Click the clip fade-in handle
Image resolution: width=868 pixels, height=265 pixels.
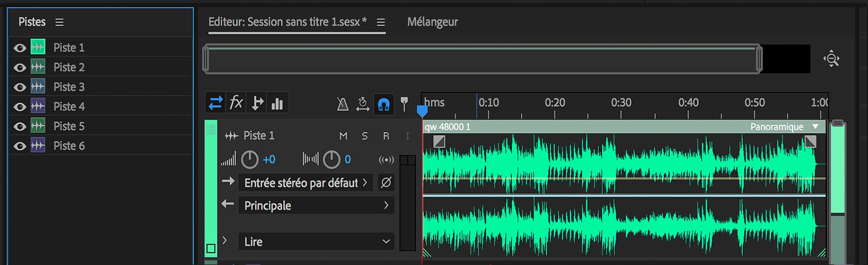coord(439,141)
